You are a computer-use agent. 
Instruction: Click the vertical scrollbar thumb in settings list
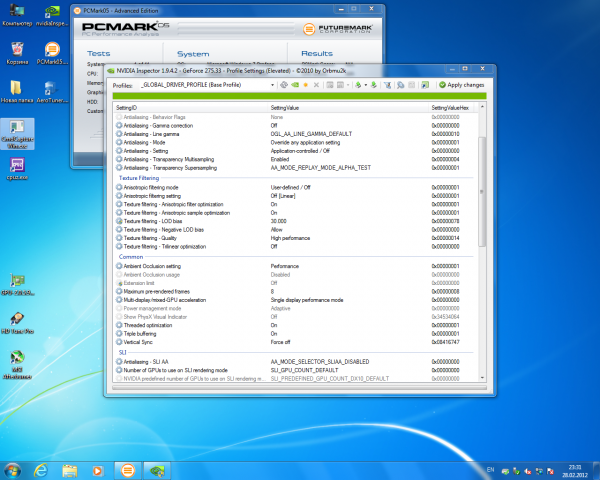tap(482, 191)
